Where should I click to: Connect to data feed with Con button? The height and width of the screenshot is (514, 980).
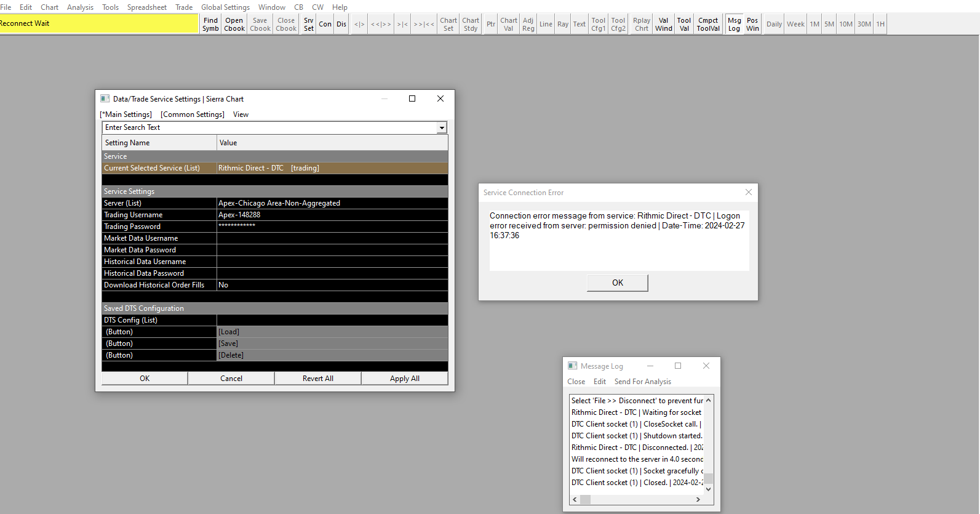(x=325, y=24)
